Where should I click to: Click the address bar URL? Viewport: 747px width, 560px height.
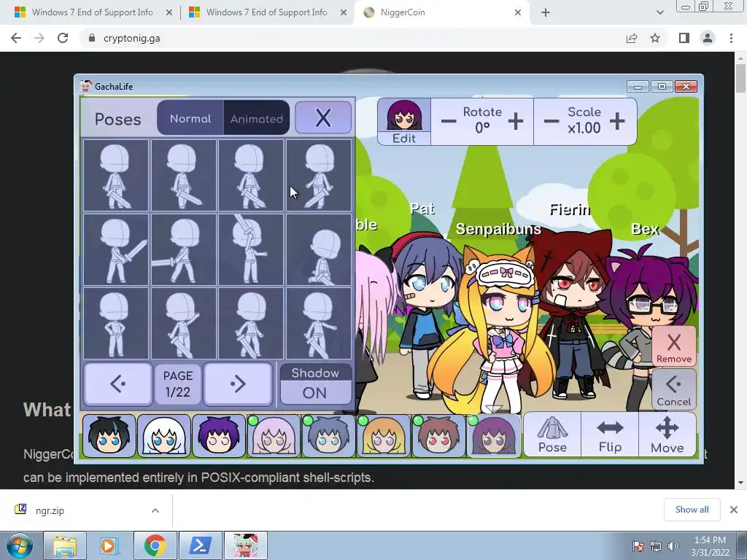point(131,38)
